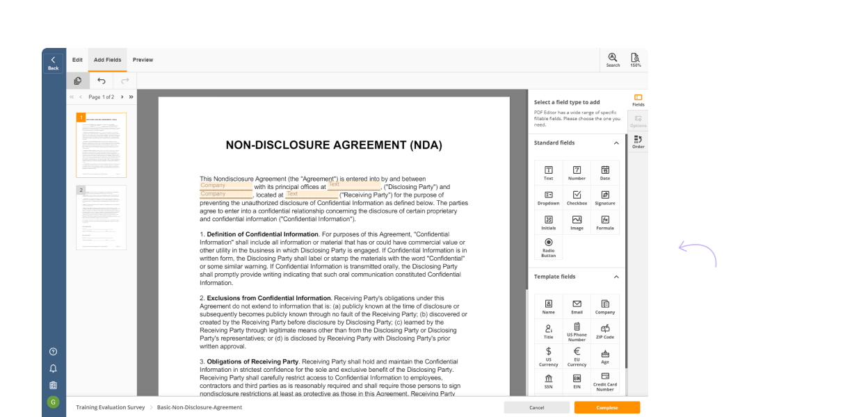The height and width of the screenshot is (417, 868).
Task: Collapse the Template fields section
Action: click(x=616, y=276)
